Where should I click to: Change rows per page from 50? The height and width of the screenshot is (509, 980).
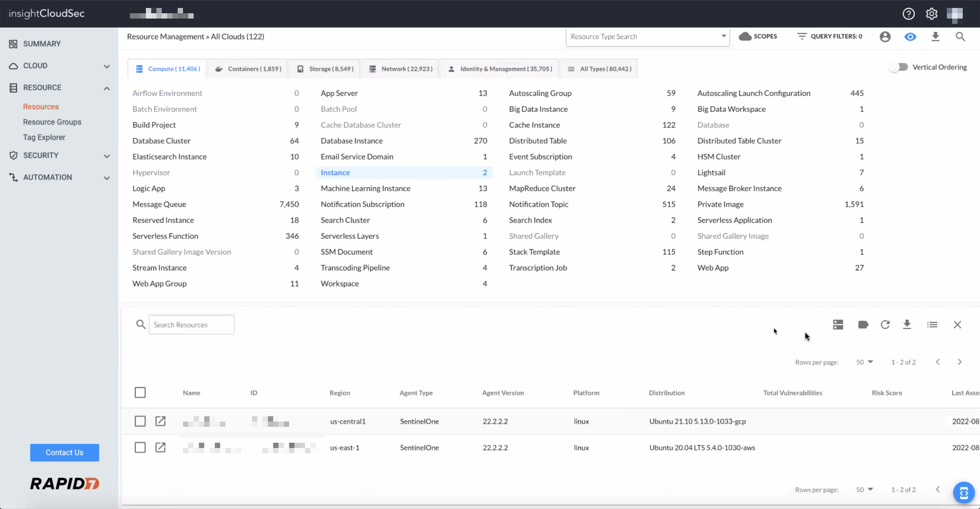[864, 362]
